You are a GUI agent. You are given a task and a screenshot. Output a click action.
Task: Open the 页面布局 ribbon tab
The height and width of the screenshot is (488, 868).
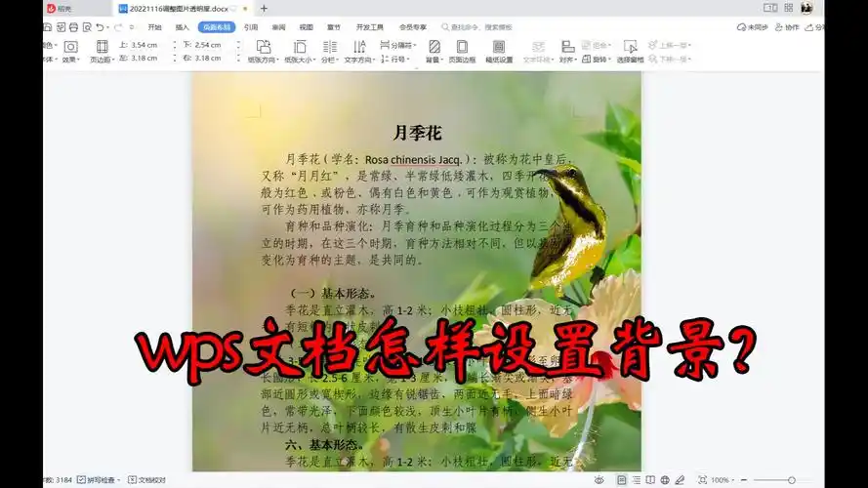click(x=217, y=27)
